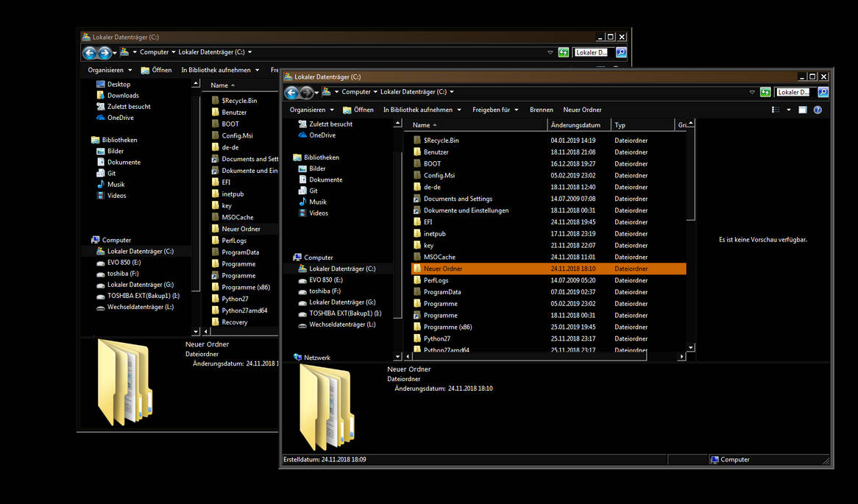Expand the Freigeben für dropdown
The width and height of the screenshot is (858, 504).
(x=494, y=109)
